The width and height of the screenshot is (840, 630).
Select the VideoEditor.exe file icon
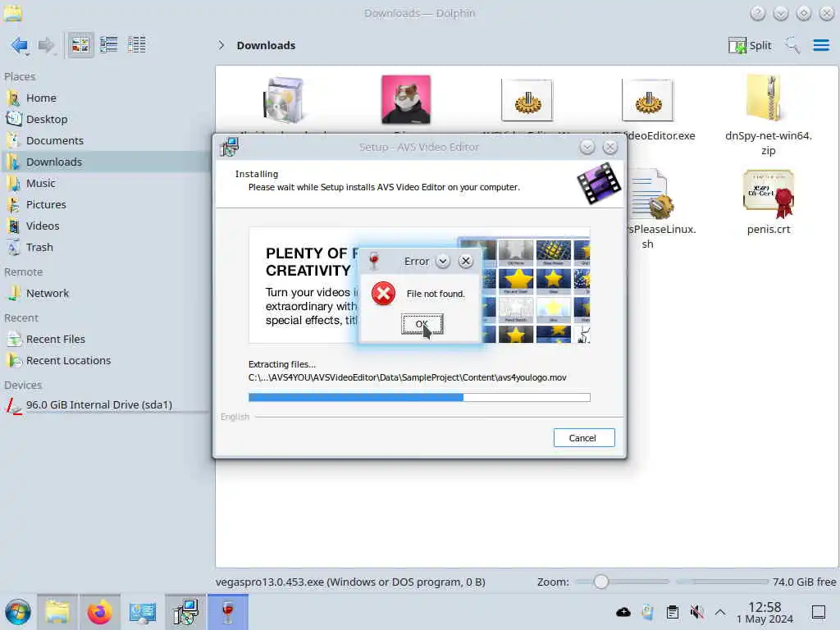[x=648, y=100]
